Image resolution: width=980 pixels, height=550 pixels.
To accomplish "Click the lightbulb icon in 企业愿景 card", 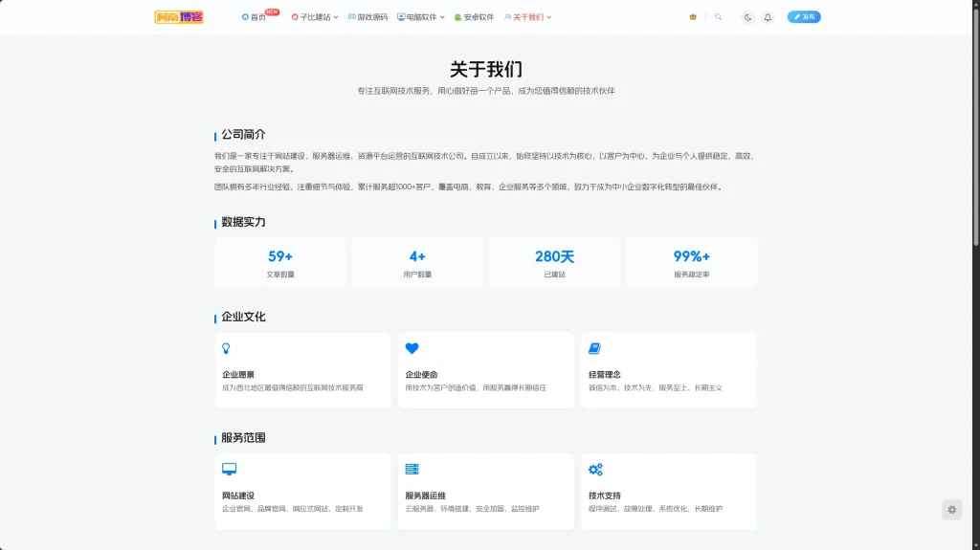I will pyautogui.click(x=226, y=349).
